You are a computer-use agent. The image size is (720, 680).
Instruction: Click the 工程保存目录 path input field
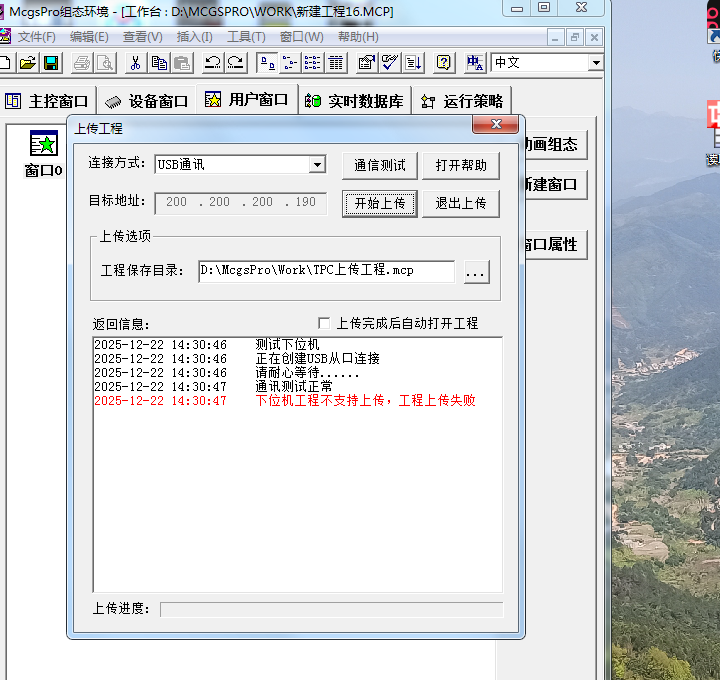(x=326, y=271)
